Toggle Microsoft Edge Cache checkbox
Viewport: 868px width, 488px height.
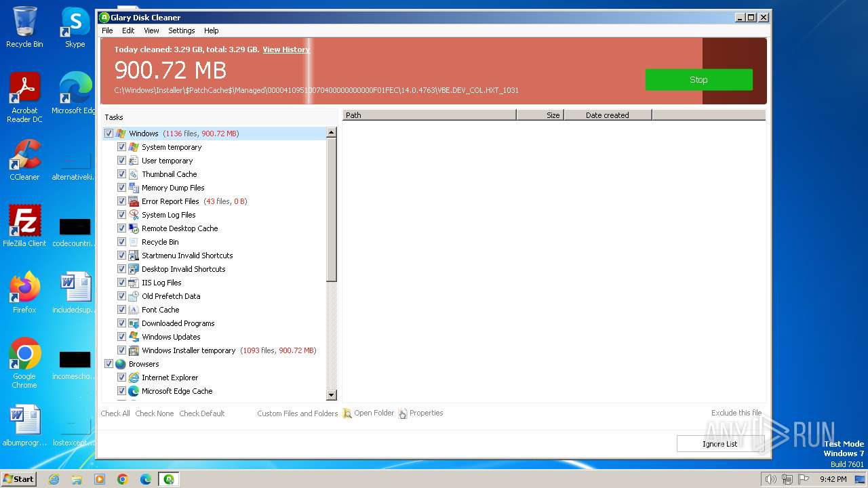(x=121, y=391)
